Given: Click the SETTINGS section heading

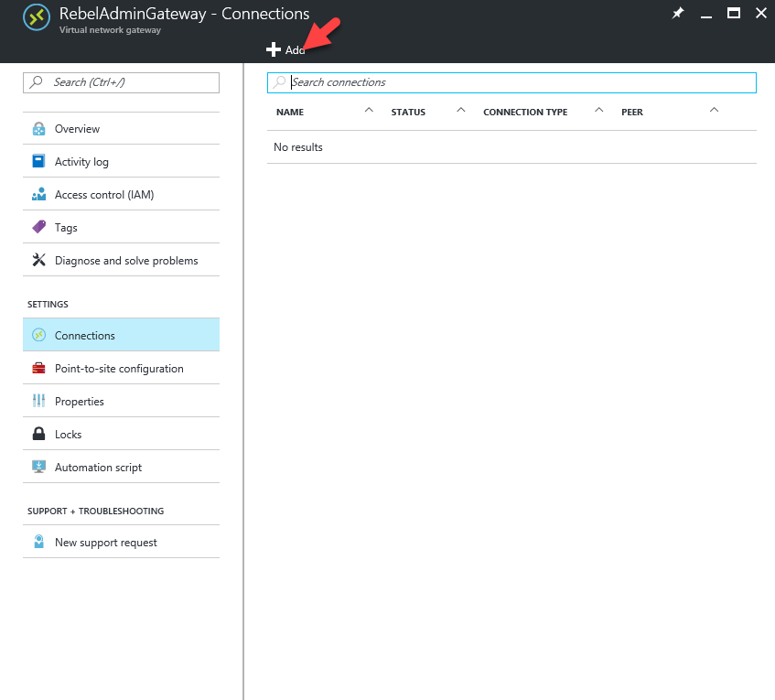Looking at the screenshot, I should pos(48,304).
